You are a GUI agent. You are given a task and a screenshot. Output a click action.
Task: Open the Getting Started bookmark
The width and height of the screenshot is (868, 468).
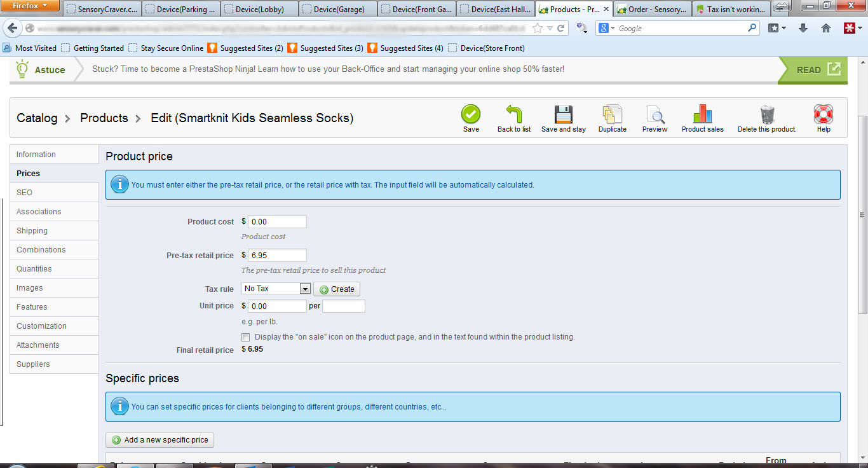click(93, 48)
